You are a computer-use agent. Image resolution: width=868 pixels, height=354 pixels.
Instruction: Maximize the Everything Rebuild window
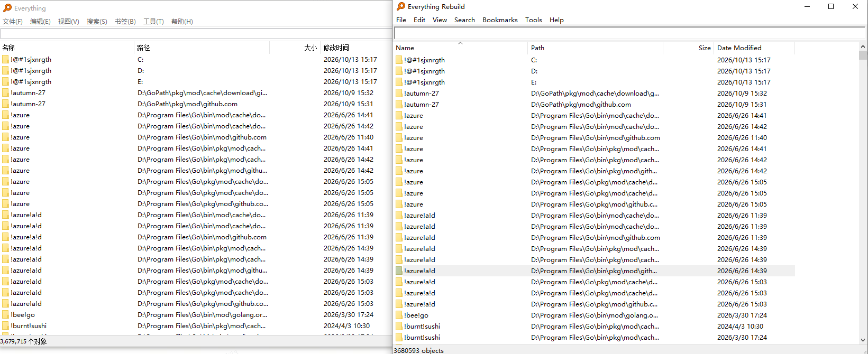pyautogui.click(x=831, y=6)
